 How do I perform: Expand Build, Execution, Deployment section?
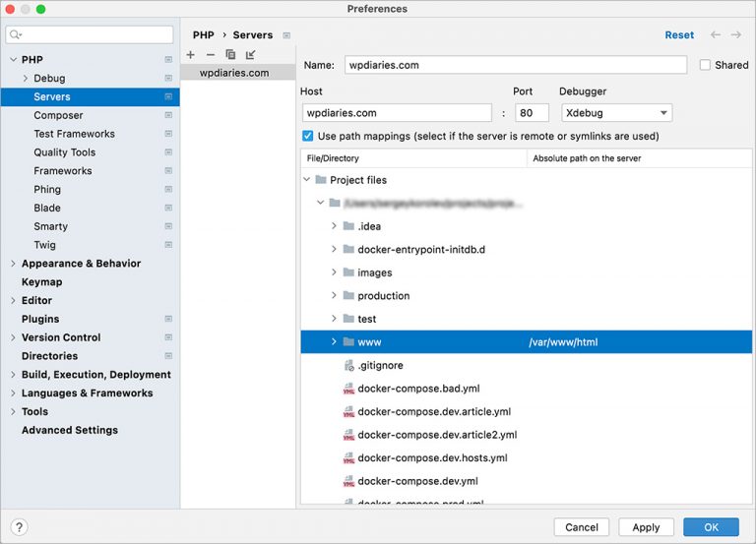tap(14, 375)
